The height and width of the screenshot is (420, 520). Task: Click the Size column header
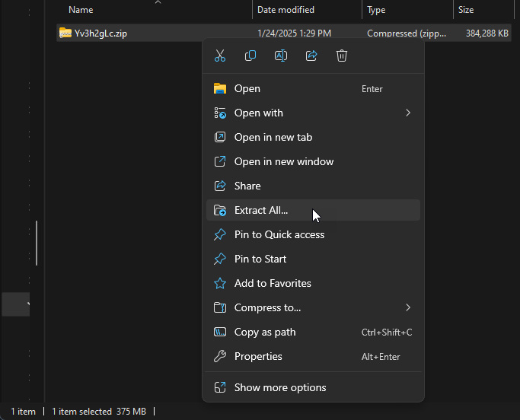[x=466, y=10]
